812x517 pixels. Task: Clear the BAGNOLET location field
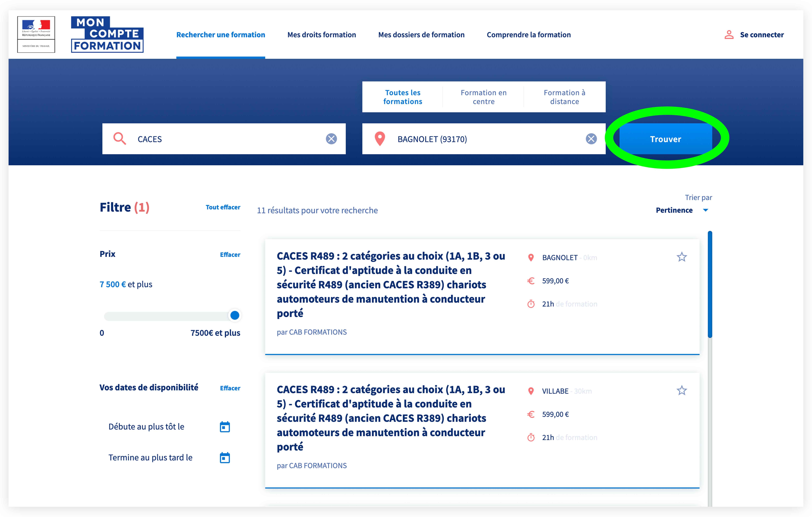click(591, 139)
